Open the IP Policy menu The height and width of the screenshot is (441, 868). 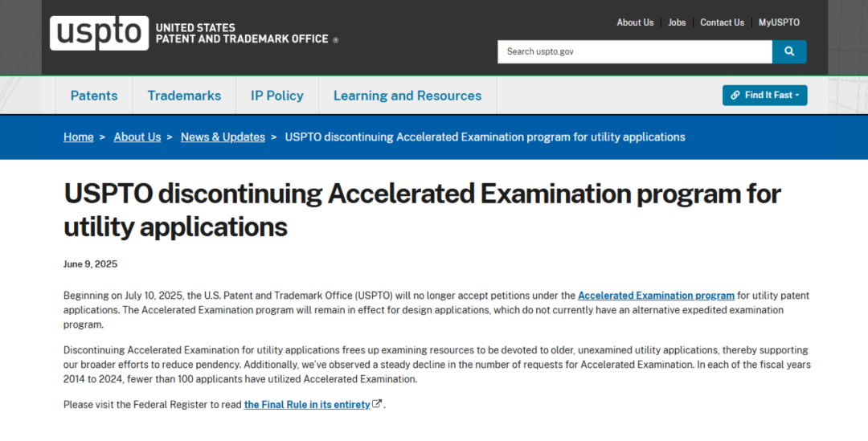tap(276, 96)
